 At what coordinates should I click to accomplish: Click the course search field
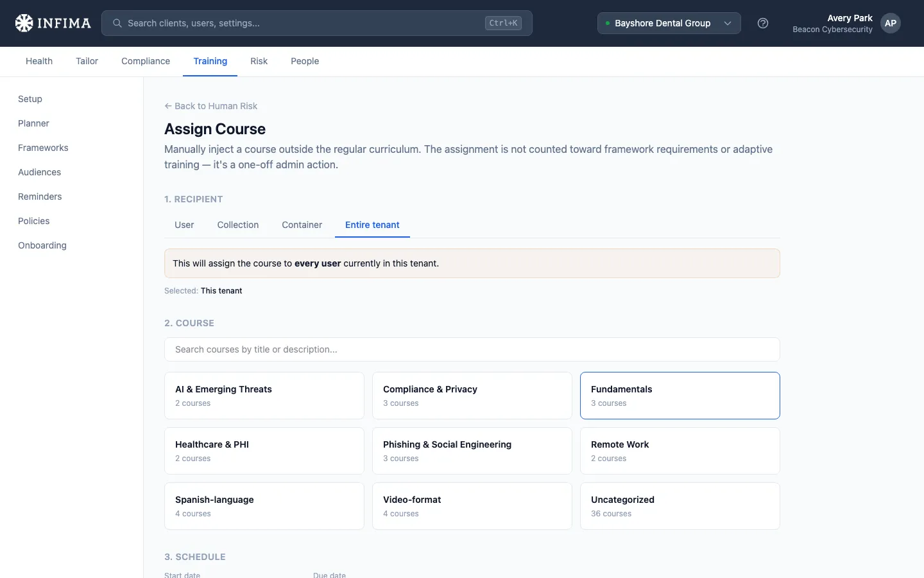(472, 349)
